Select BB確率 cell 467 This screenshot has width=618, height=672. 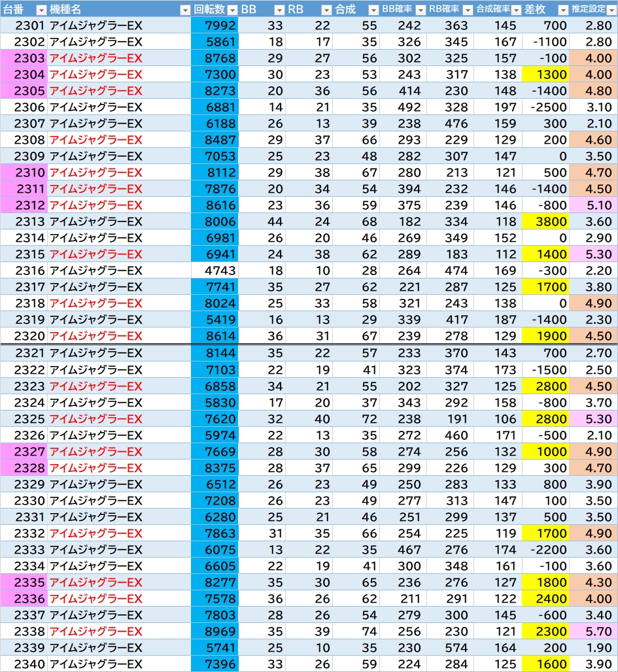(403, 550)
